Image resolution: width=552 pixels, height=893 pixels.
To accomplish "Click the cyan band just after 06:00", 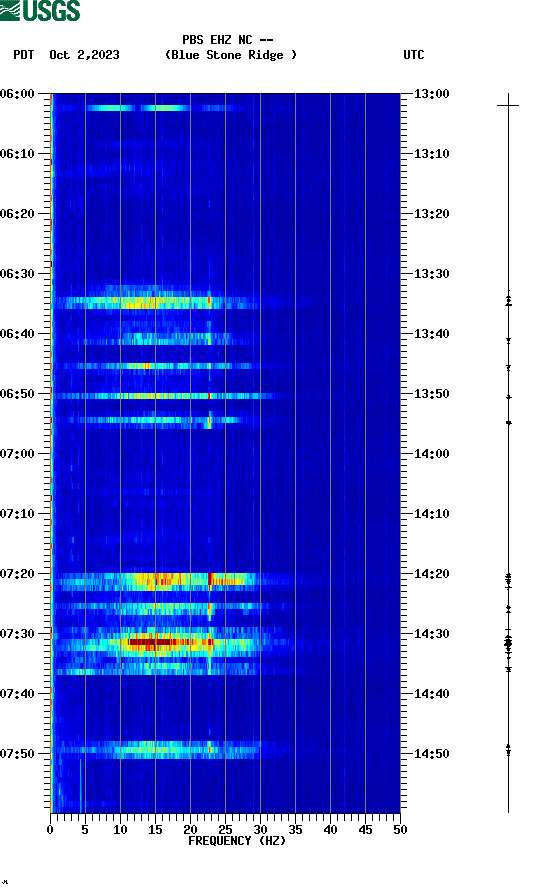I will pyautogui.click(x=138, y=108).
